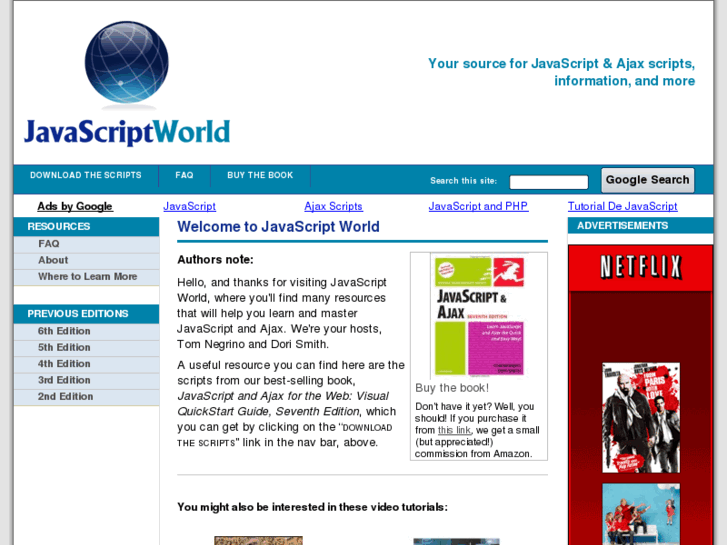Click the Advertisements panel header
727x545 pixels.
640,225
